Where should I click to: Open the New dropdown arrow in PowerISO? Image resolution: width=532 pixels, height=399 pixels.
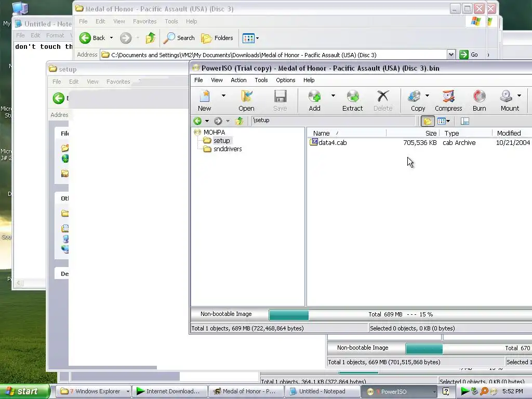point(223,96)
